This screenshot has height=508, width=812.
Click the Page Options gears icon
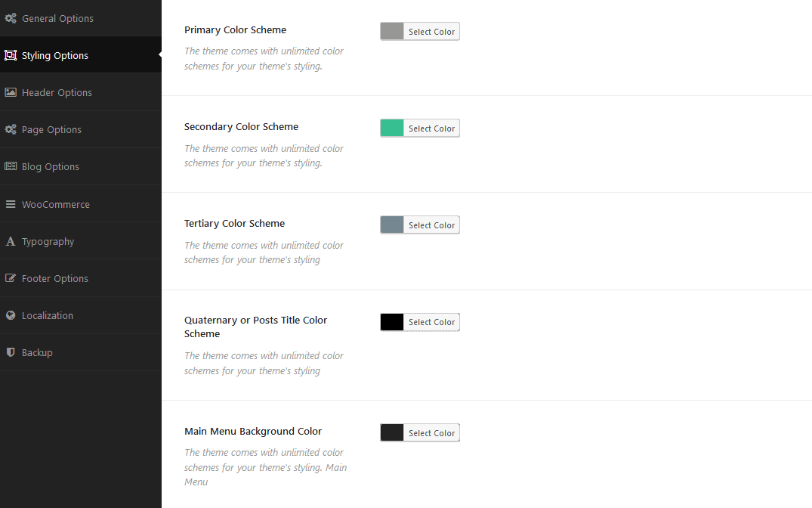[x=11, y=129]
